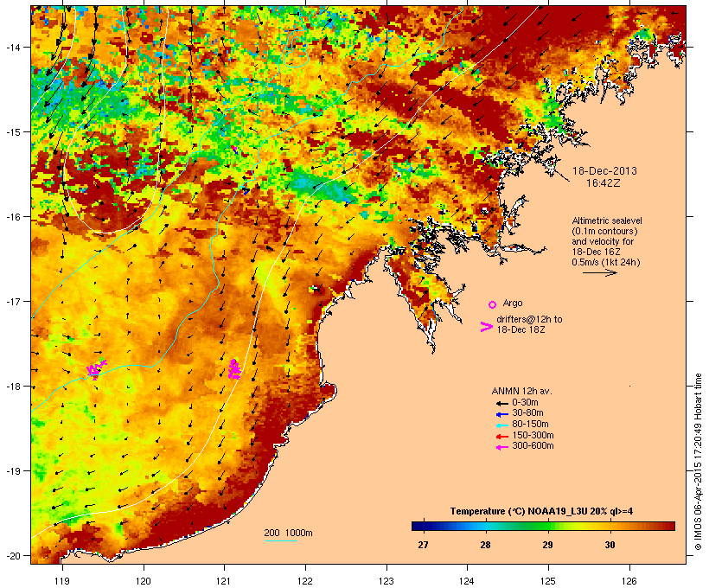709x588 pixels.
Task: Click the longitude label 119
Action: (62, 581)
